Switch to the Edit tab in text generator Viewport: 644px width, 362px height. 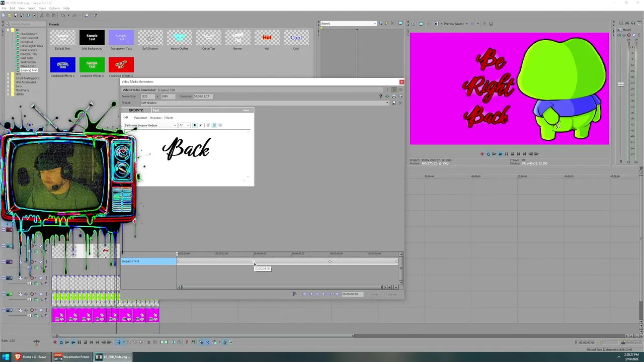pos(126,118)
